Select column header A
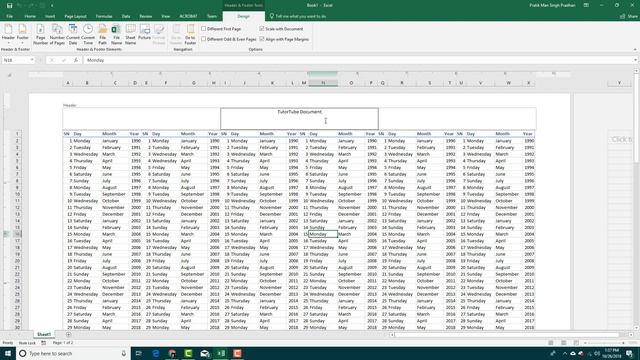 (x=68, y=83)
